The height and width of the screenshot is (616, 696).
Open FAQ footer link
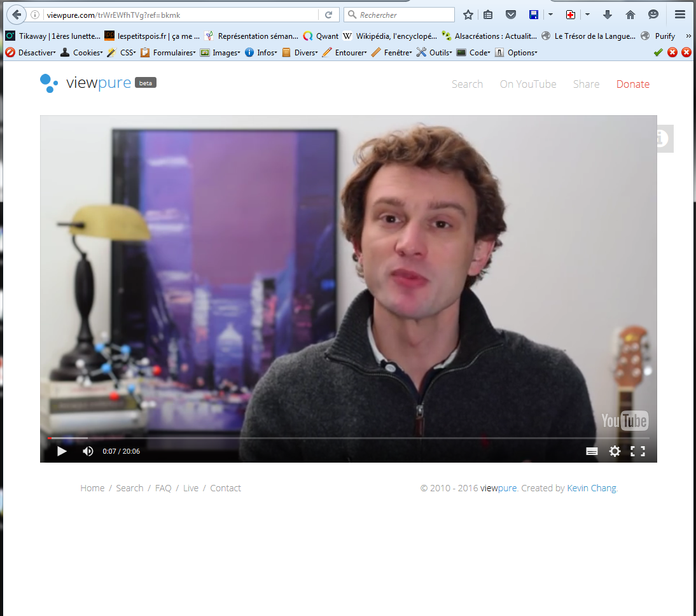click(163, 488)
